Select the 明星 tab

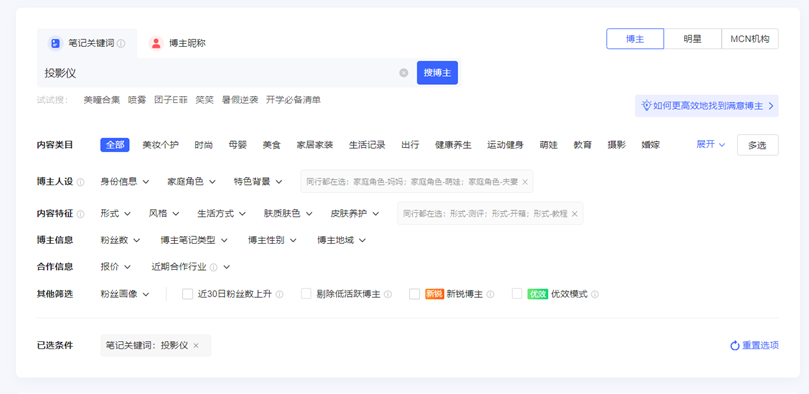pyautogui.click(x=692, y=39)
